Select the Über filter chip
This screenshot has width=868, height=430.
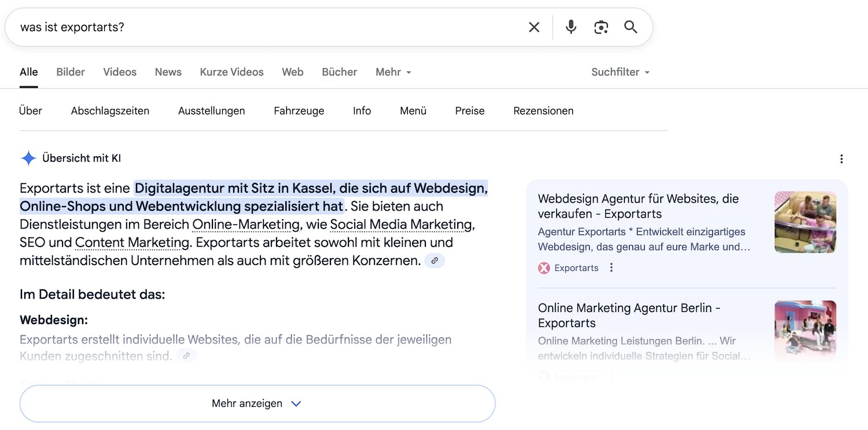click(x=31, y=111)
